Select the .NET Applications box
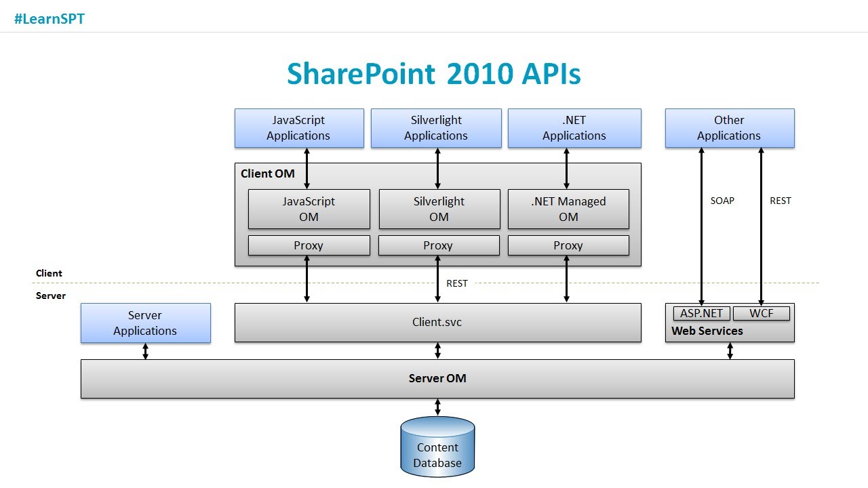This screenshot has height=488, width=868. [x=574, y=128]
